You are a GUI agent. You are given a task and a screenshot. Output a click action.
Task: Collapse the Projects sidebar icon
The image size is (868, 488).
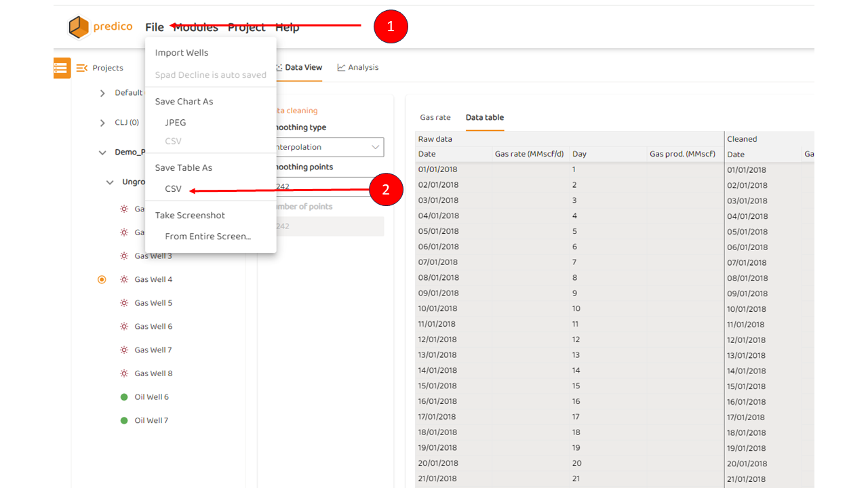tap(82, 68)
